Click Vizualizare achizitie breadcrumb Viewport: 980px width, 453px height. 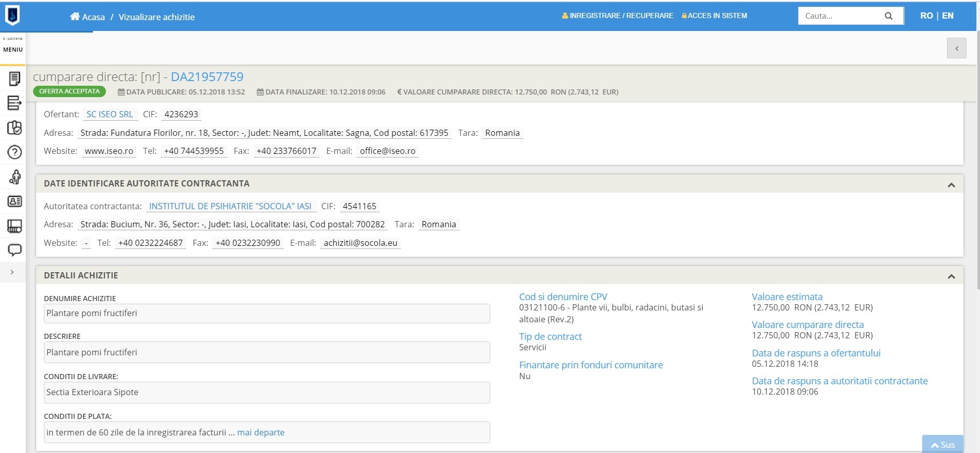157,17
